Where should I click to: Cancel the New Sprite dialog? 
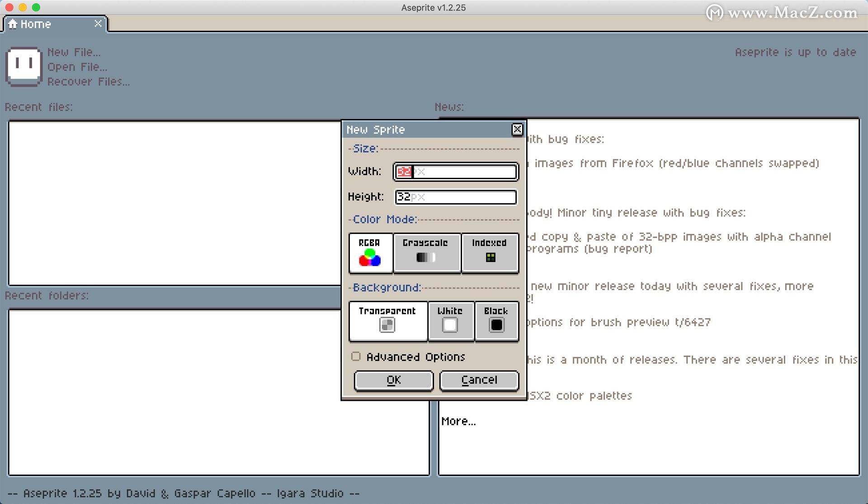[479, 380]
